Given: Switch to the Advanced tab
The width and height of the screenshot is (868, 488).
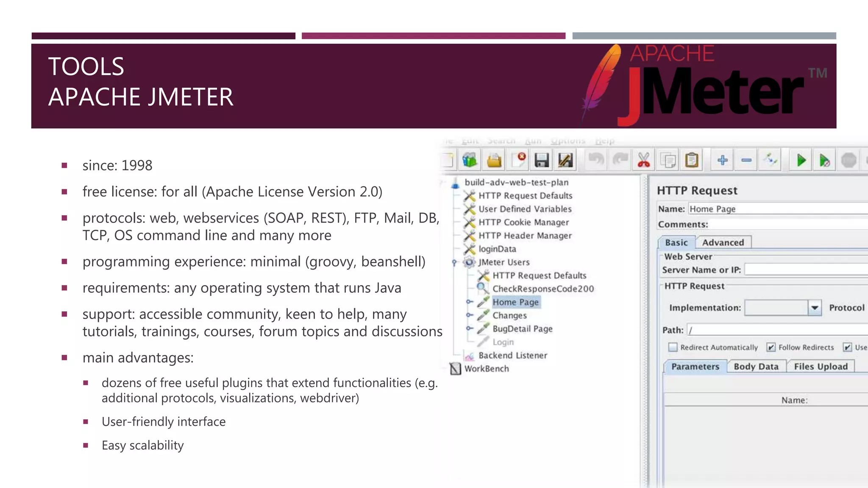Looking at the screenshot, I should [x=723, y=243].
